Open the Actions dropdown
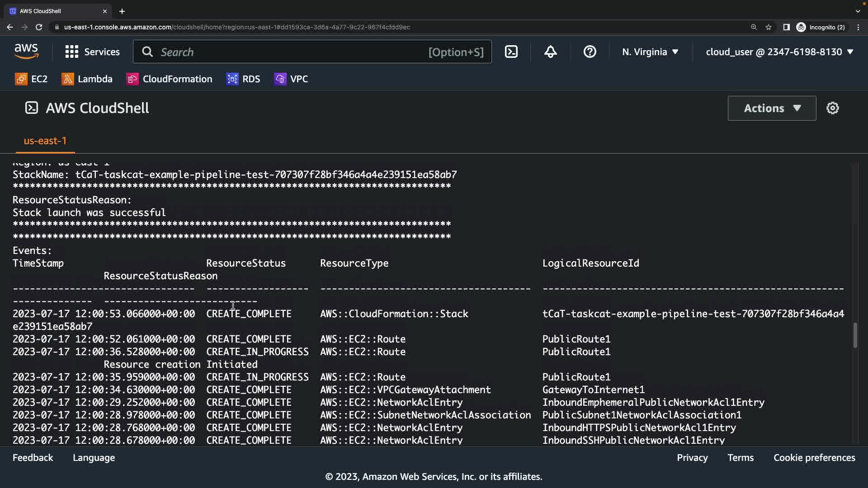This screenshot has height=488, width=868. click(772, 108)
